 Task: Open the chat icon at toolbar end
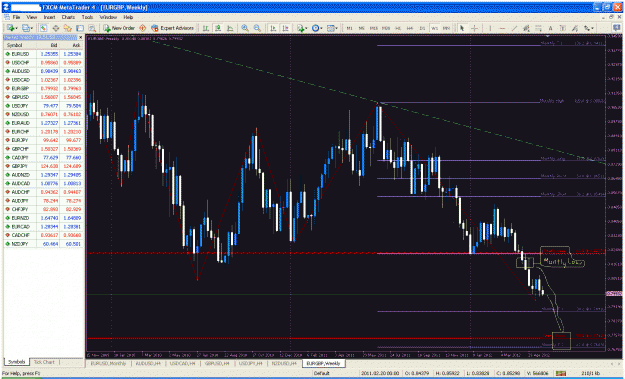coord(617,28)
